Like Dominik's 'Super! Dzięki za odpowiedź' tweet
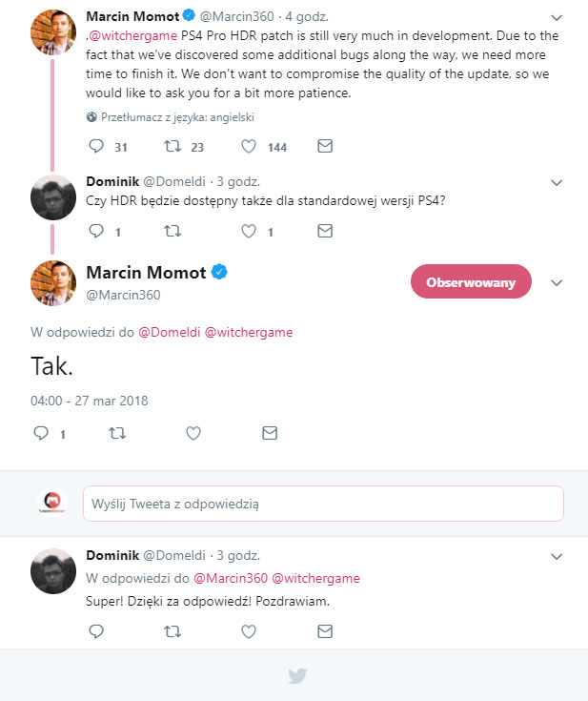Image resolution: width=588 pixels, height=701 pixels. point(249,631)
